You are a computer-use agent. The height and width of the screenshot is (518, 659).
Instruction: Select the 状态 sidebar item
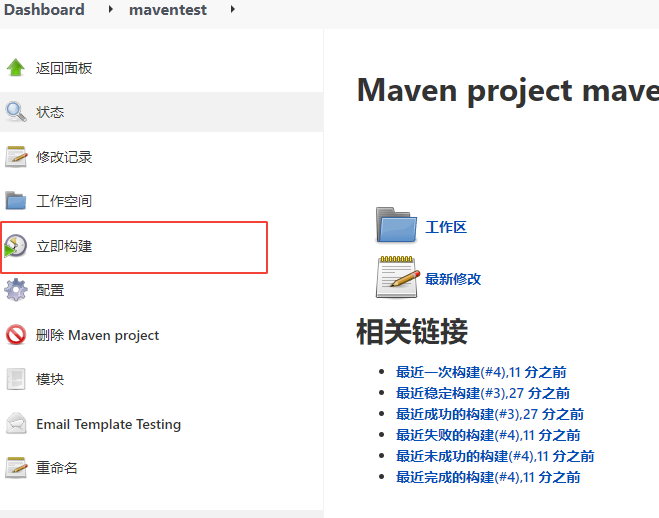[50, 112]
